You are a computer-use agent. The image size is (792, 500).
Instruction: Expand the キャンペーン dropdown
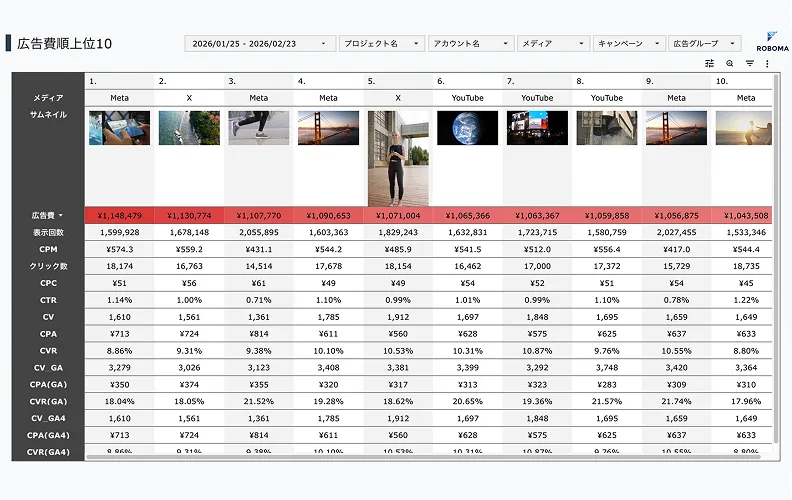tap(629, 44)
